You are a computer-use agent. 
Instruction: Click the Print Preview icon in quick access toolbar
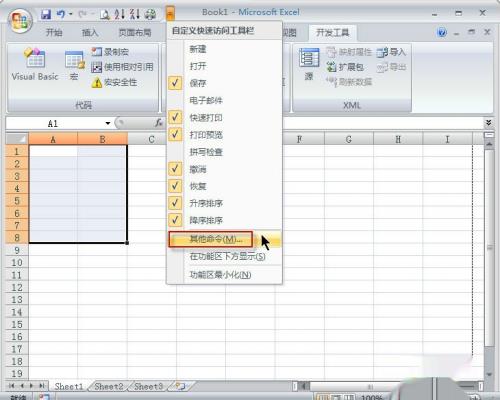105,14
